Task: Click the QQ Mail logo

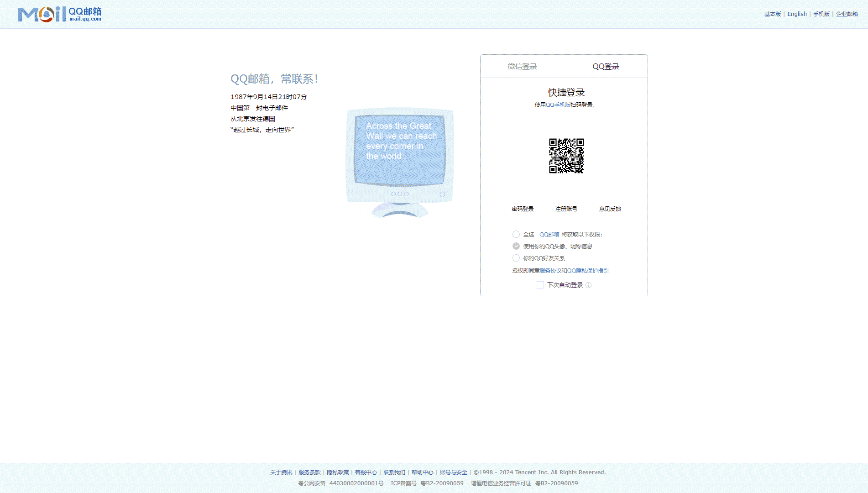Action: [x=59, y=14]
